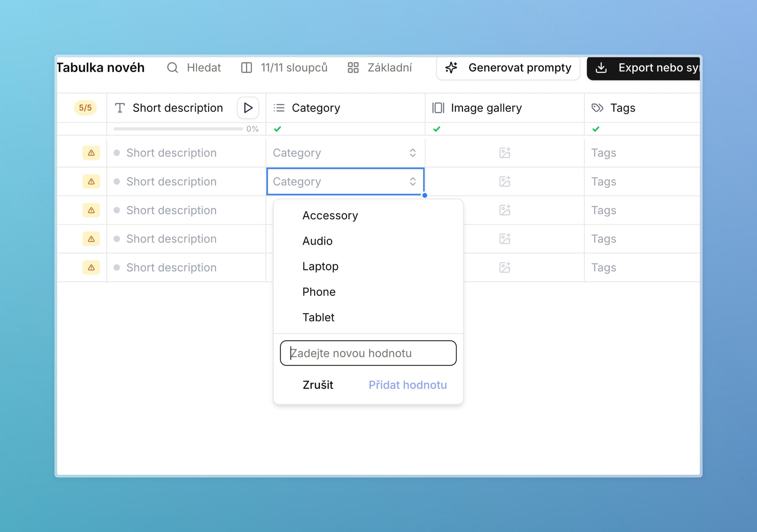Click the tag icon in Tags header

(x=597, y=108)
